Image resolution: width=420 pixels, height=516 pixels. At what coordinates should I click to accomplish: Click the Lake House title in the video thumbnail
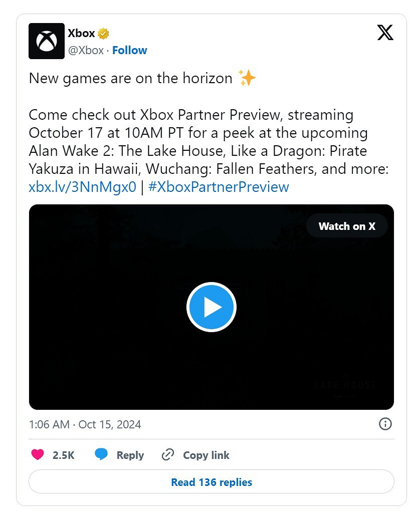click(345, 385)
